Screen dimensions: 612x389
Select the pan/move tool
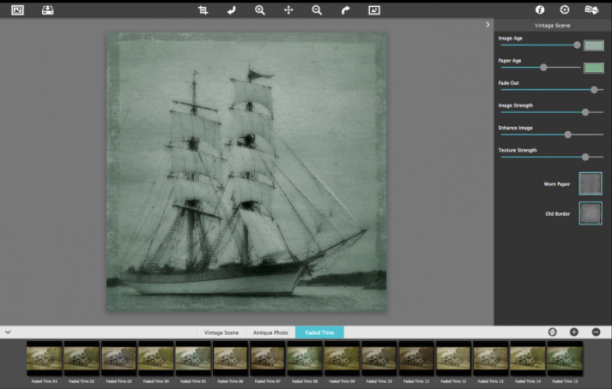tap(288, 10)
